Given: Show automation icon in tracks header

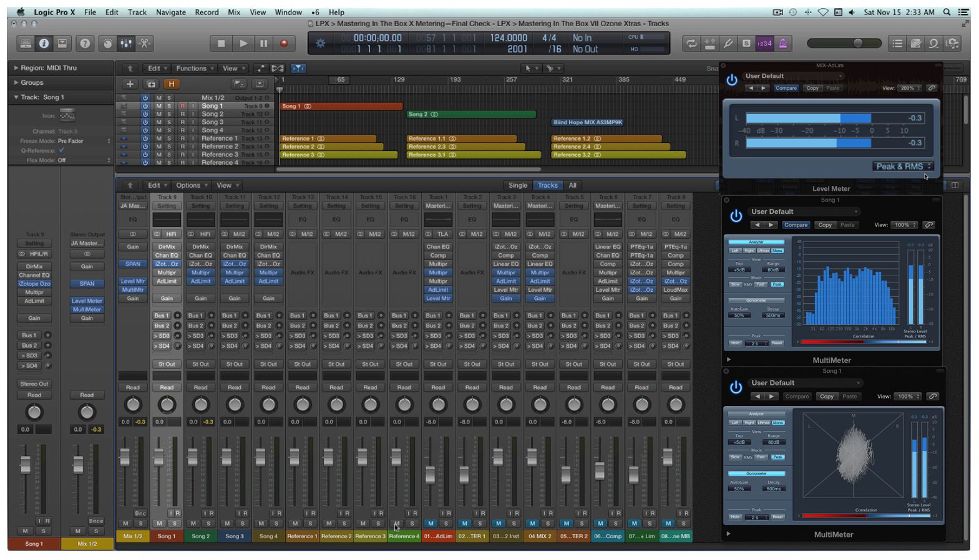Looking at the screenshot, I should click(260, 69).
